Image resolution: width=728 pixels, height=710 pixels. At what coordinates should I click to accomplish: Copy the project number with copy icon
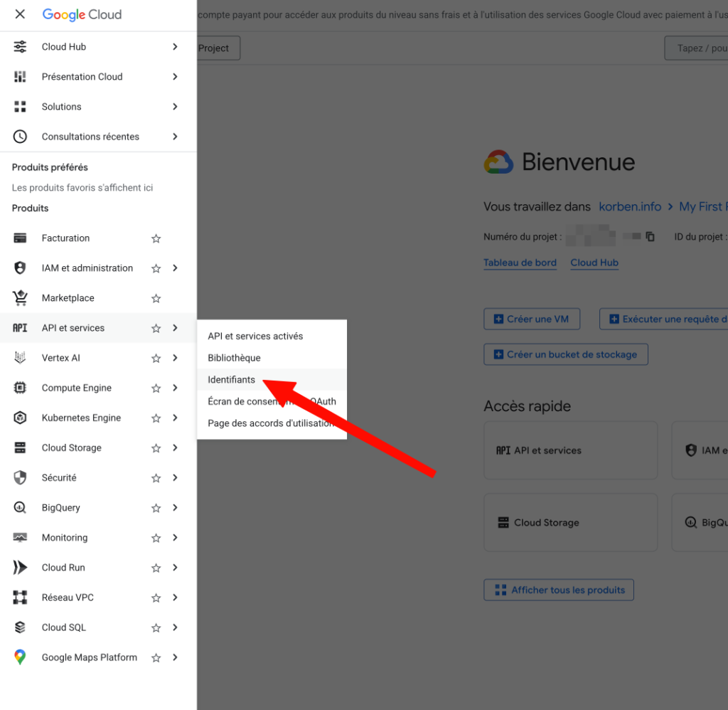[650, 237]
